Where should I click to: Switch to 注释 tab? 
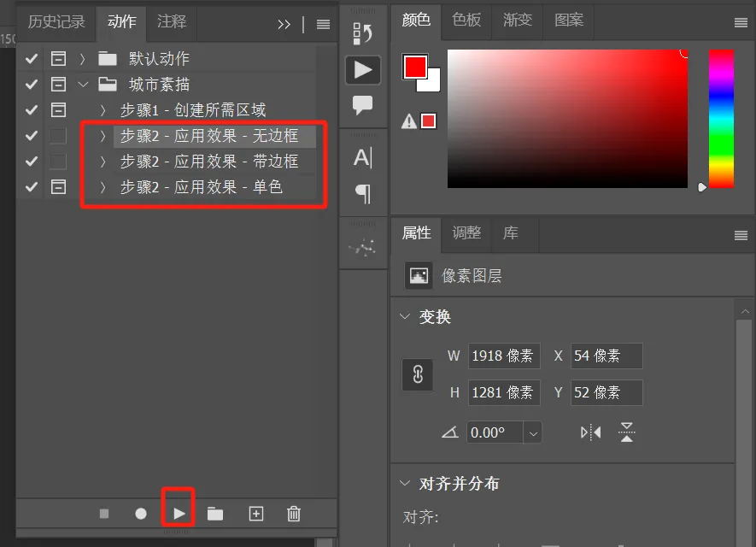coord(172,21)
